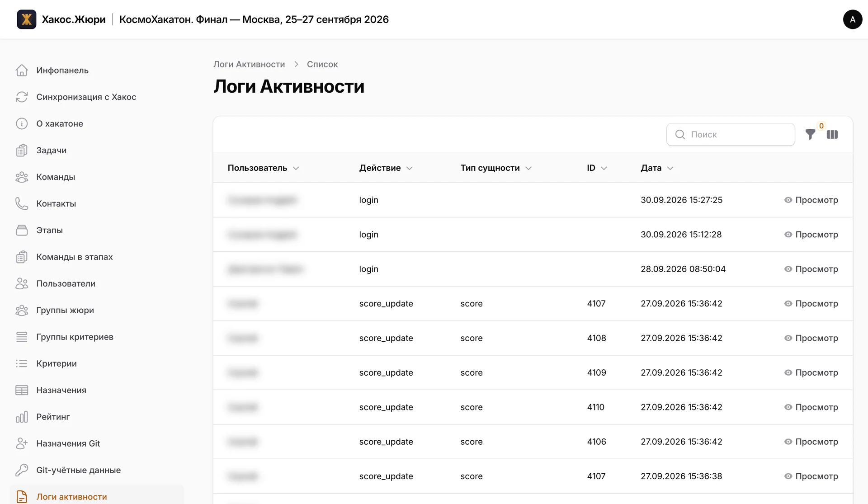This screenshot has height=504, width=868.
Task: Click date 30.09.2026 15:27:25
Action: point(681,200)
